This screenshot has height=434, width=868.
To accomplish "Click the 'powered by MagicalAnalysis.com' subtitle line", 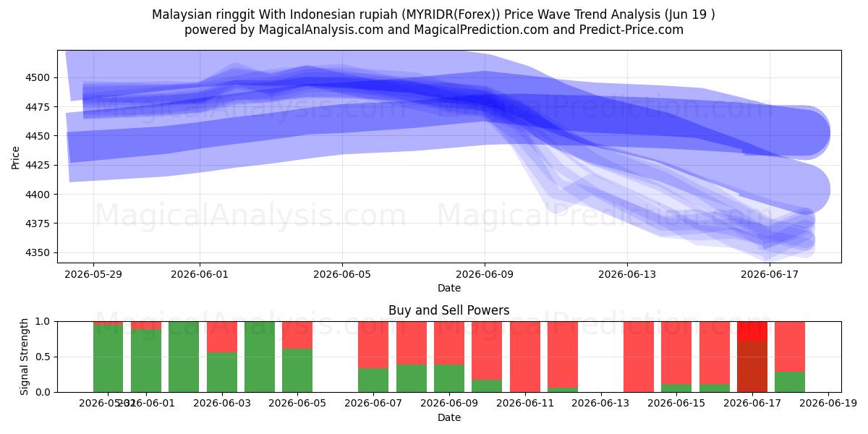I will click(433, 30).
